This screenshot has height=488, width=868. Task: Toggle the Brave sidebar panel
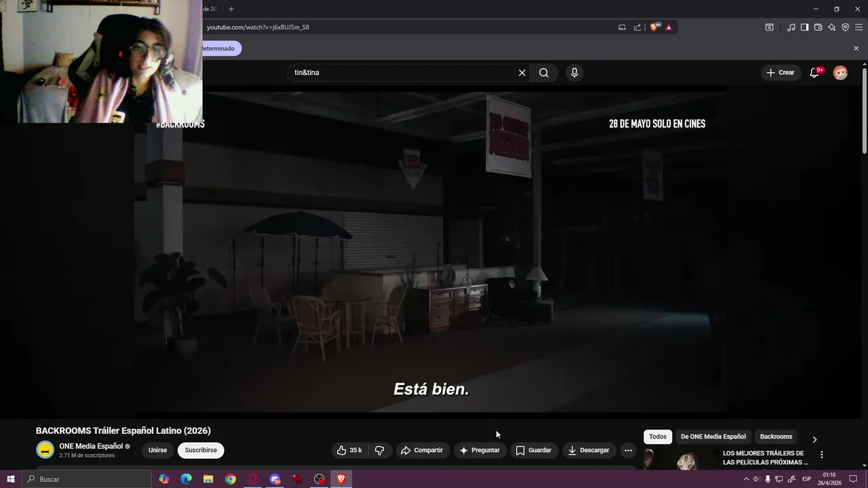804,27
